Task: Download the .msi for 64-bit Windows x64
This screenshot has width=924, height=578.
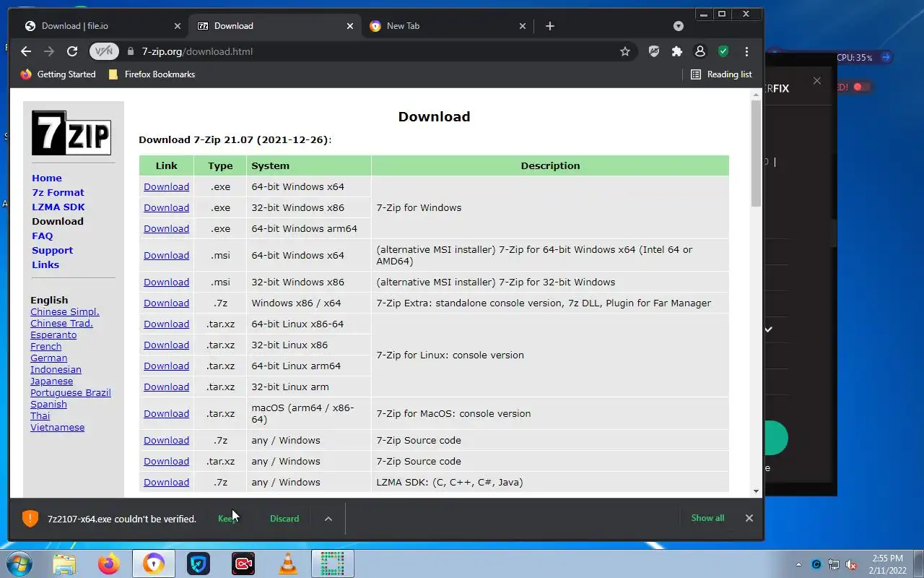Action: (166, 255)
